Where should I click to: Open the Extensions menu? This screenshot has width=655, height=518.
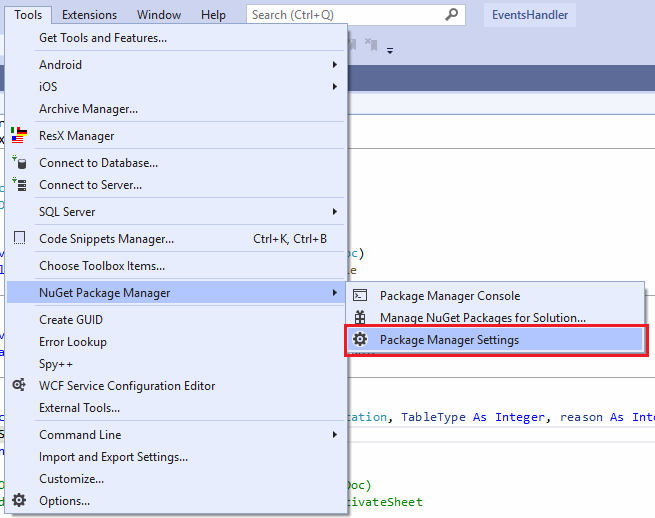(89, 15)
